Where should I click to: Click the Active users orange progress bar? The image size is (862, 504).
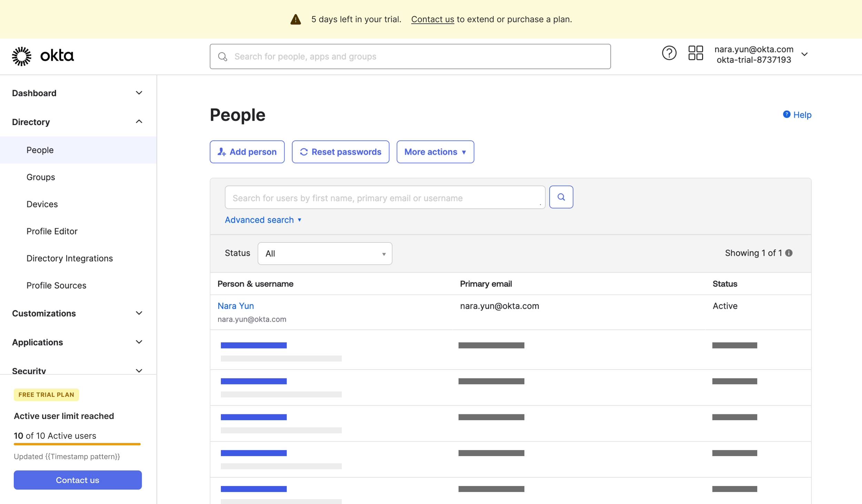tap(77, 444)
